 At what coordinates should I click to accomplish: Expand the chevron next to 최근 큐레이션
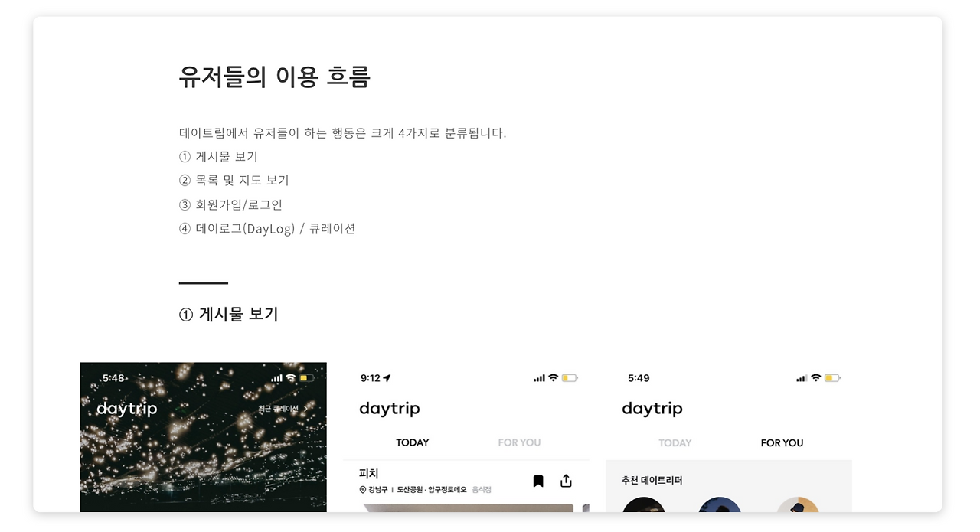[305, 409]
